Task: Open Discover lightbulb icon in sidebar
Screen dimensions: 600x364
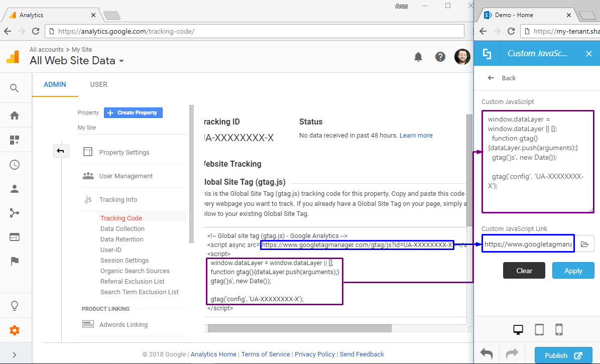Action: click(x=15, y=306)
